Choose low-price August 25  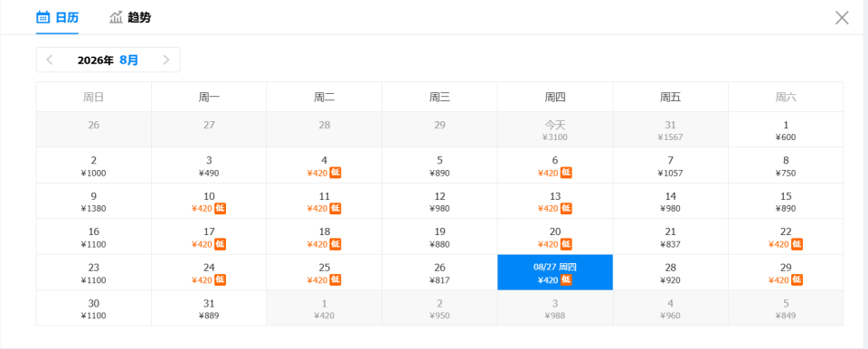tap(324, 272)
